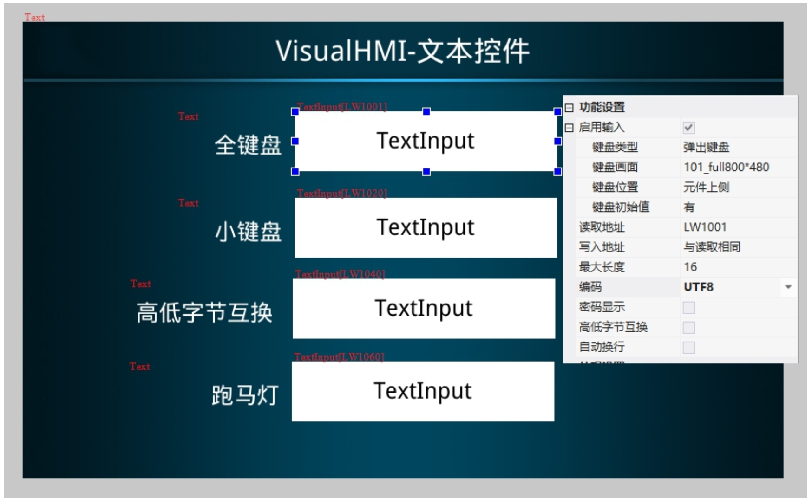Click the 最大长度 value 16
812x504 pixels.
click(690, 267)
